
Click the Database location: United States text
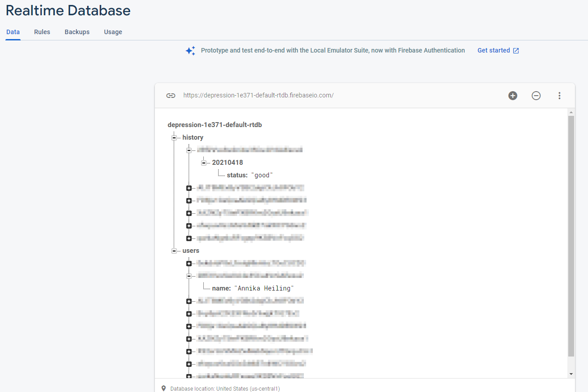(x=225, y=388)
